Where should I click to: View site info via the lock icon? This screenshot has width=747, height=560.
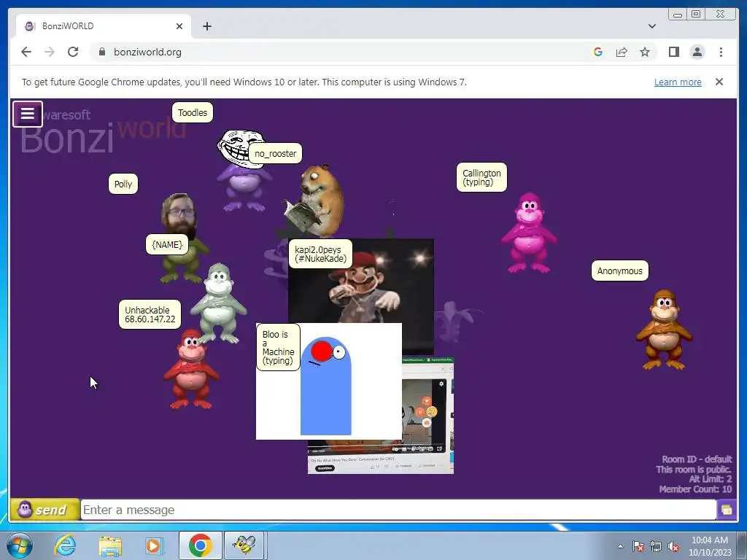click(x=101, y=52)
